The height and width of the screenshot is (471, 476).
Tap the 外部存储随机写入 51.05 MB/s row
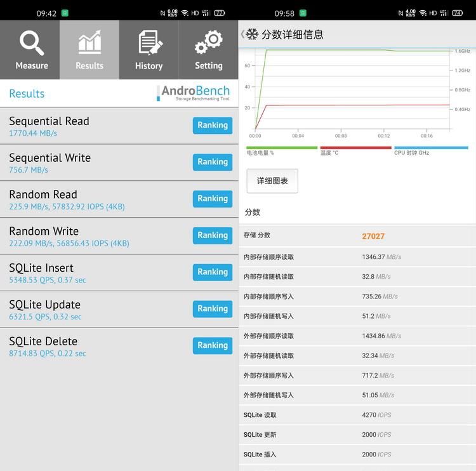point(357,395)
